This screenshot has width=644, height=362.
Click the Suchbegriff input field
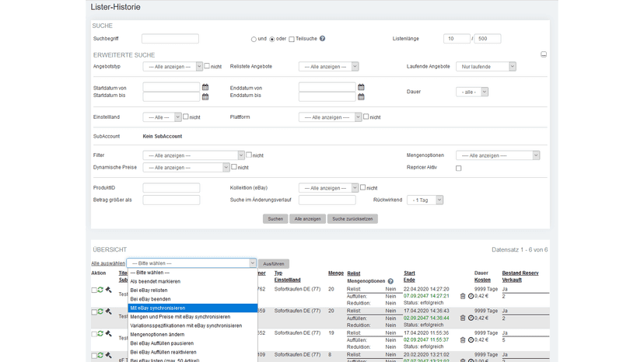click(x=170, y=39)
